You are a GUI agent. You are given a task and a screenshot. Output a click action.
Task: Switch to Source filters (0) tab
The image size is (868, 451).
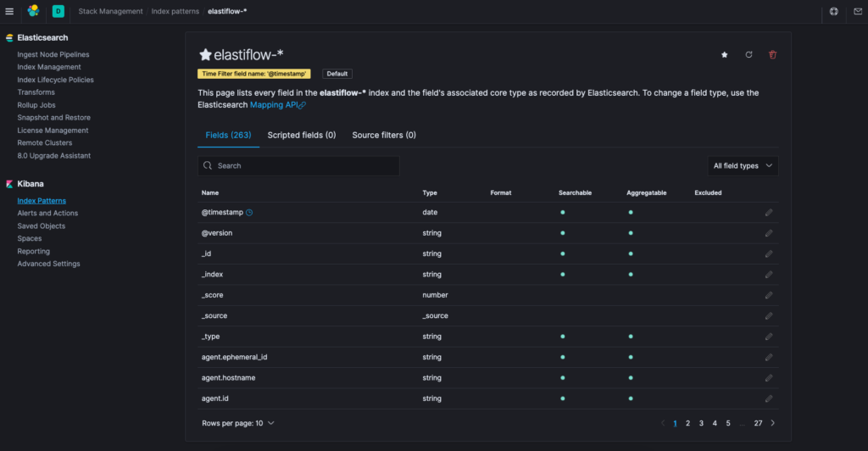(384, 135)
